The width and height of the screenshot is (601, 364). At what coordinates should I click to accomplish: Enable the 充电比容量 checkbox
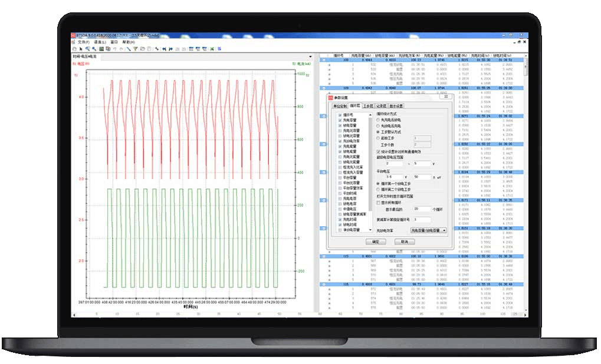[340, 131]
